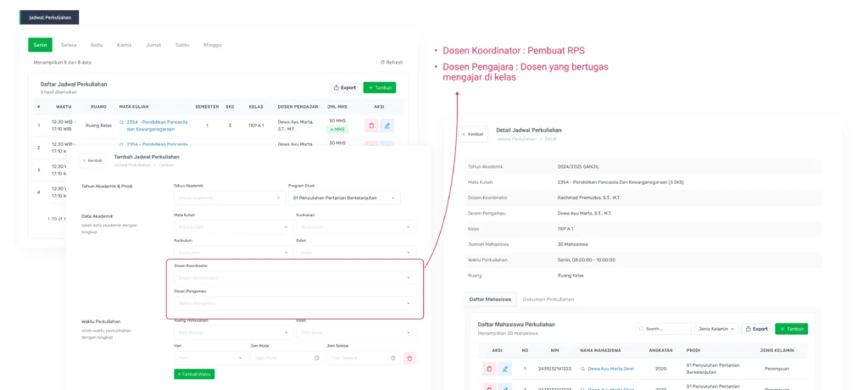Click the search icon beside 2354 Pendidikan Pancasila

[122, 122]
